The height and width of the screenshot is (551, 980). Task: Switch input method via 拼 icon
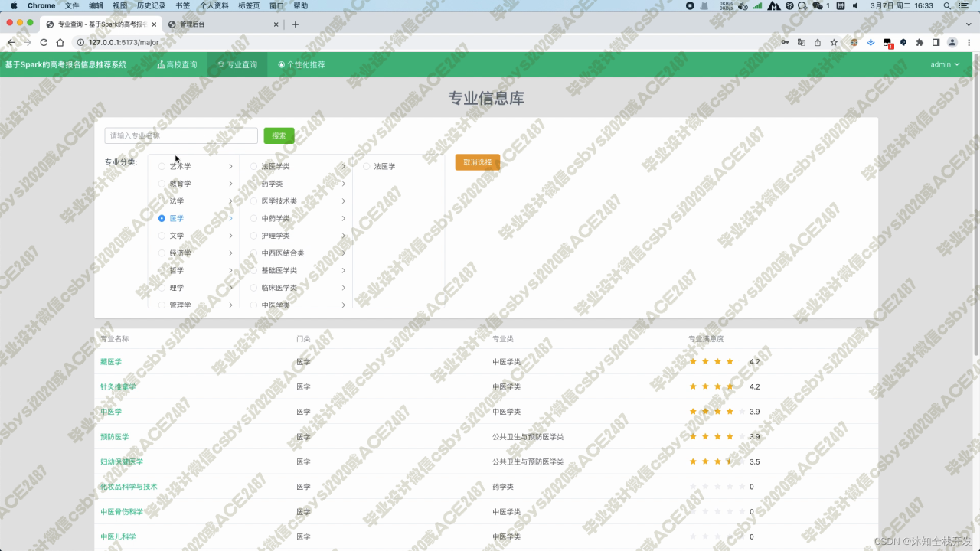840,5
